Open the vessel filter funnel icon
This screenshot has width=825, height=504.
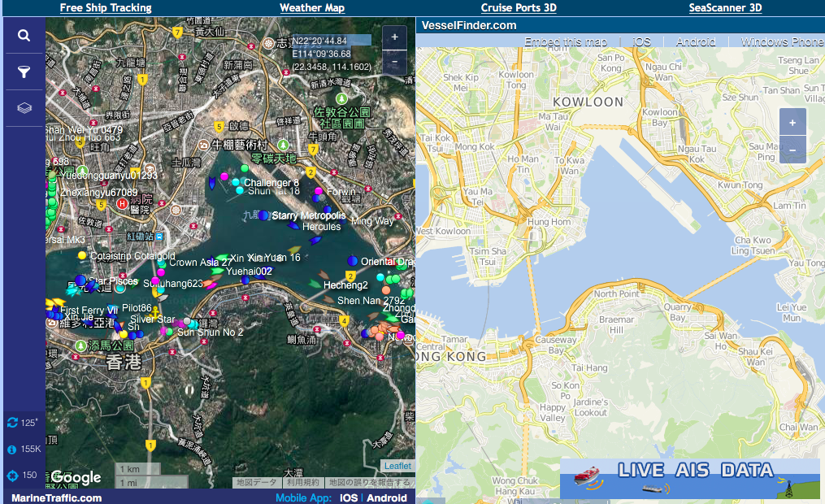(24, 72)
